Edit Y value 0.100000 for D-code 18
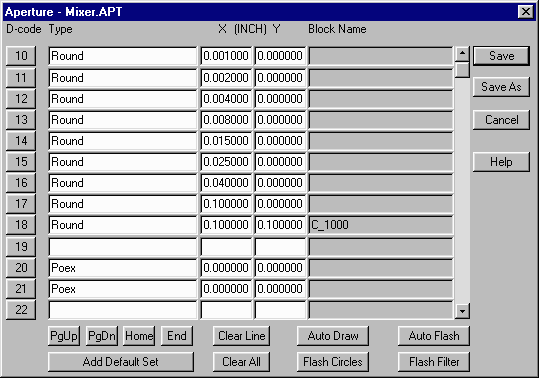The image size is (539, 378). point(280,225)
